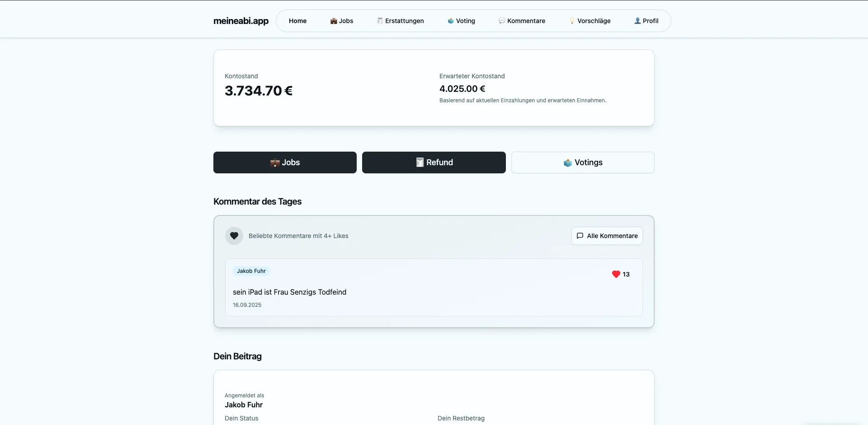Viewport: 868px width, 425px height.
Task: Click the receipt icon on the Refund button
Action: coord(420,162)
